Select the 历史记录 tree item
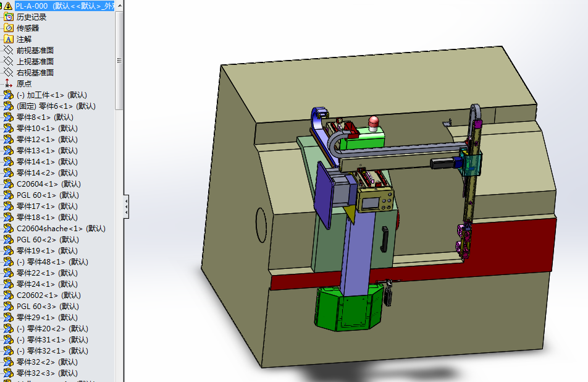 click(x=31, y=17)
